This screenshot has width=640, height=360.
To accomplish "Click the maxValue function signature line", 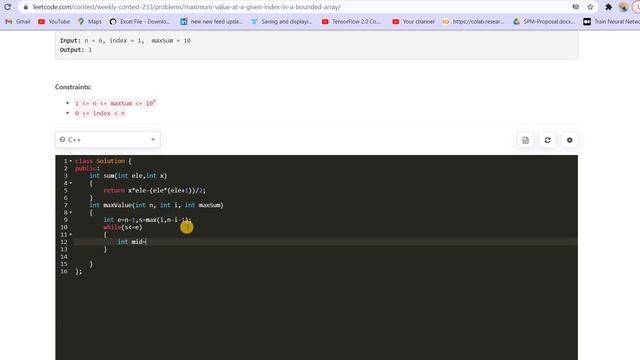I will pos(156,205).
